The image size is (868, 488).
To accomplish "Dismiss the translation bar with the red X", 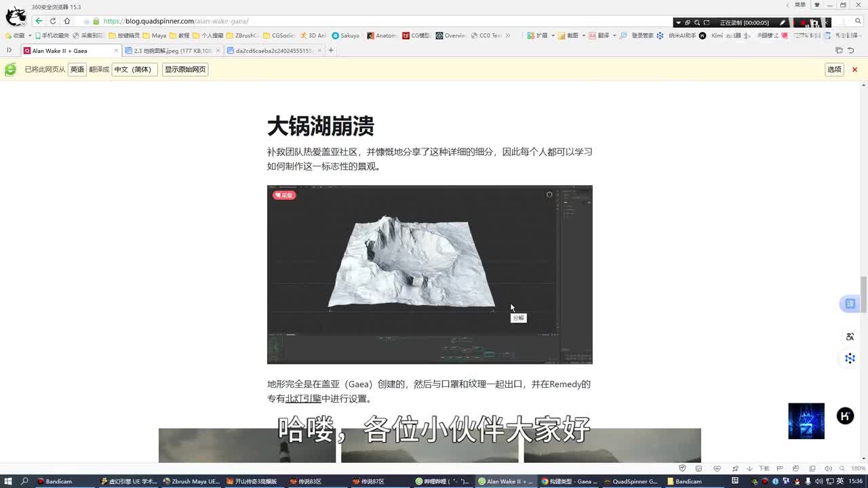I will coord(854,69).
